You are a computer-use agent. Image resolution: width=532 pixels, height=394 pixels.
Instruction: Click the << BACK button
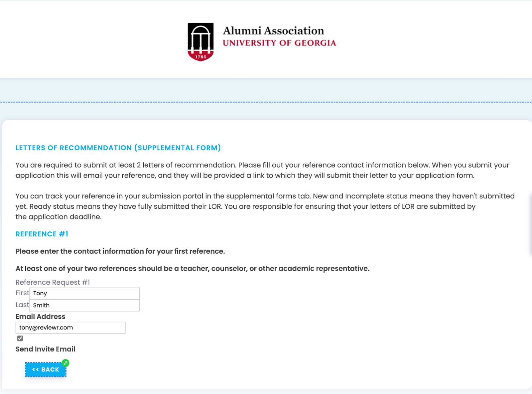[46, 369]
